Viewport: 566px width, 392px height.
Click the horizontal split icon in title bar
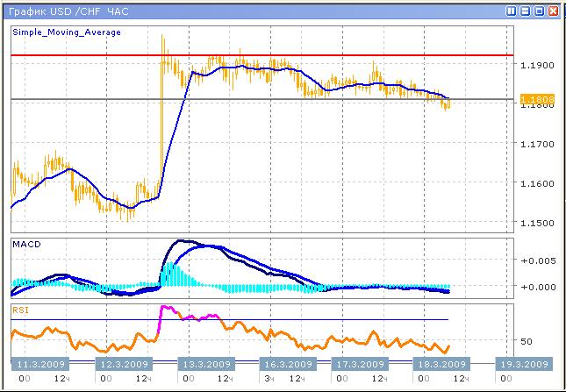525,11
